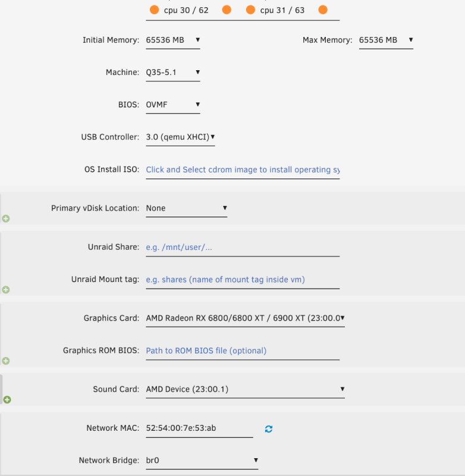Focus the Unraid Share path field
Image resolution: width=465 pixels, height=476 pixels.
click(x=243, y=247)
